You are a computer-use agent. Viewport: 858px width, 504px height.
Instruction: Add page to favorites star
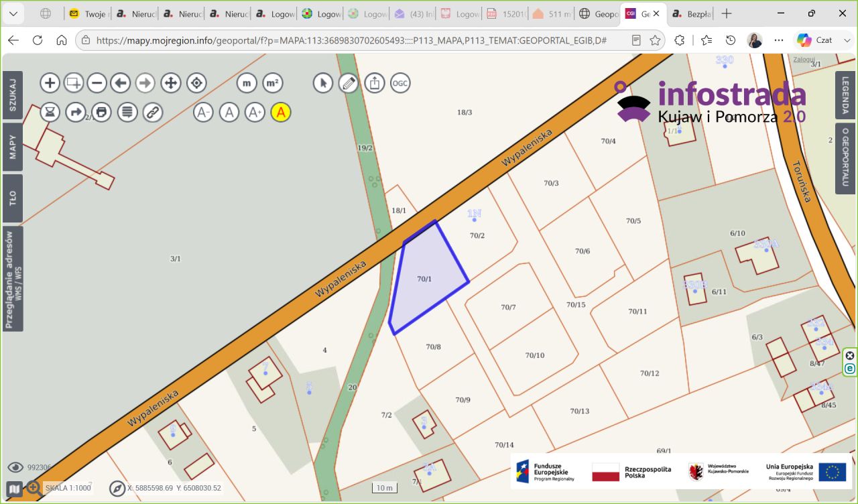(655, 40)
